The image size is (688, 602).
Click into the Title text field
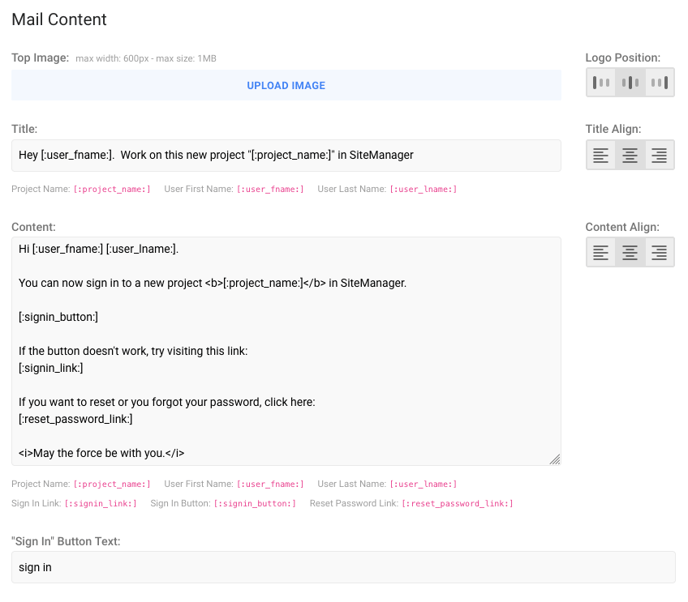point(286,155)
